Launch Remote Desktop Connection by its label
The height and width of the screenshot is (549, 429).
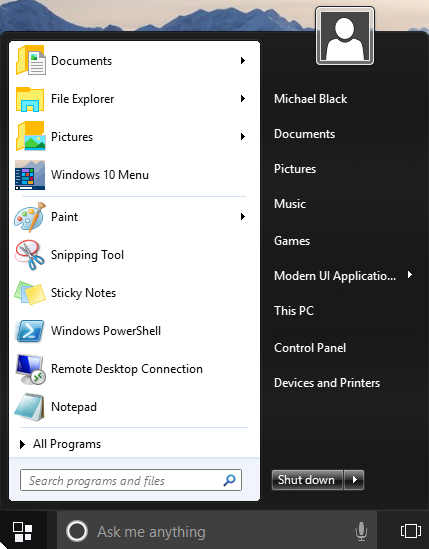point(127,369)
